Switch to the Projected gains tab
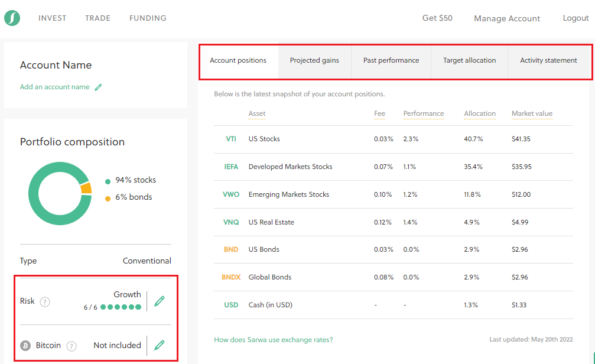595x364 pixels. [x=314, y=60]
